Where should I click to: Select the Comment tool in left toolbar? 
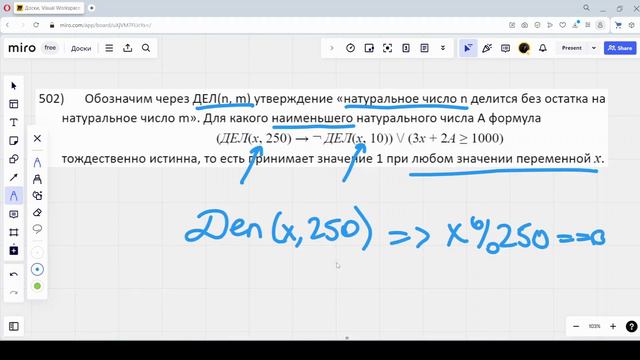pos(13,214)
